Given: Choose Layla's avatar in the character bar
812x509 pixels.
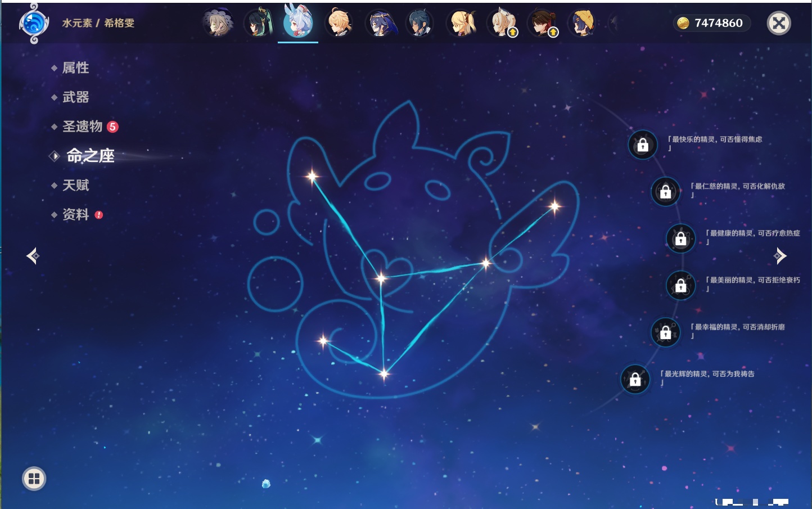Looking at the screenshot, I should 380,23.
